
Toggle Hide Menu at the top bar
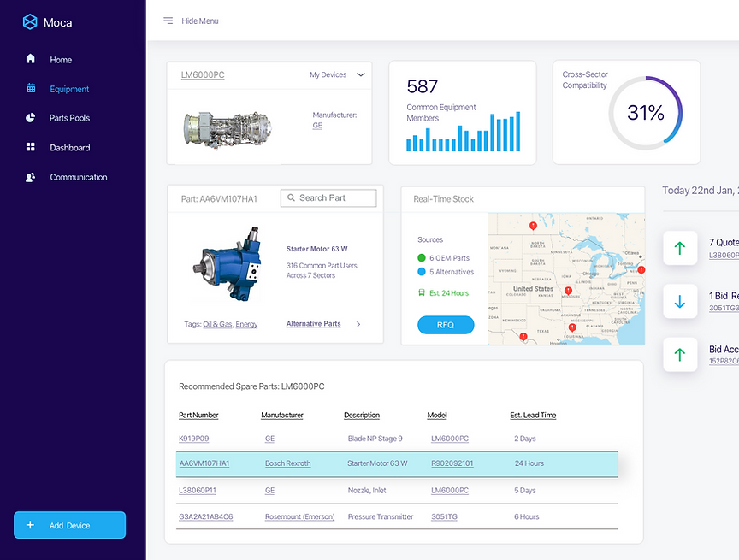201,21
